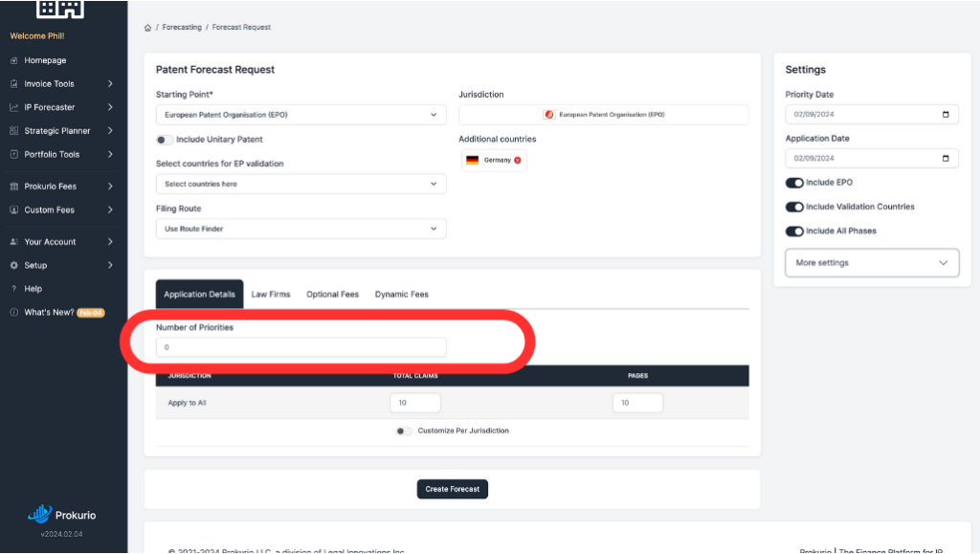
Task: Open the Starting Point dropdown
Action: click(x=301, y=115)
